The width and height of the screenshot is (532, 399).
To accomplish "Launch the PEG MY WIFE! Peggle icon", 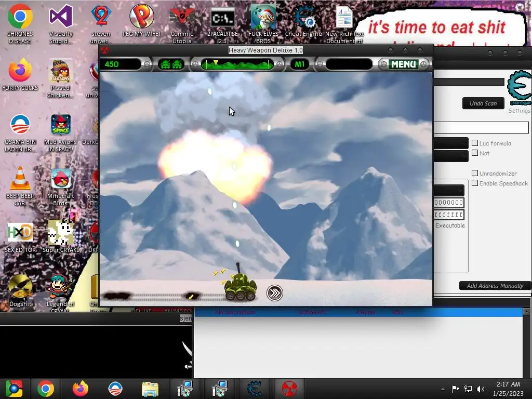I will [141, 20].
